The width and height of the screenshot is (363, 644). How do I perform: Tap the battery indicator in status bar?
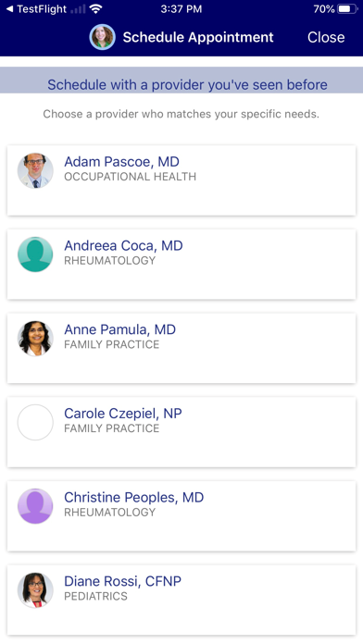347,9
